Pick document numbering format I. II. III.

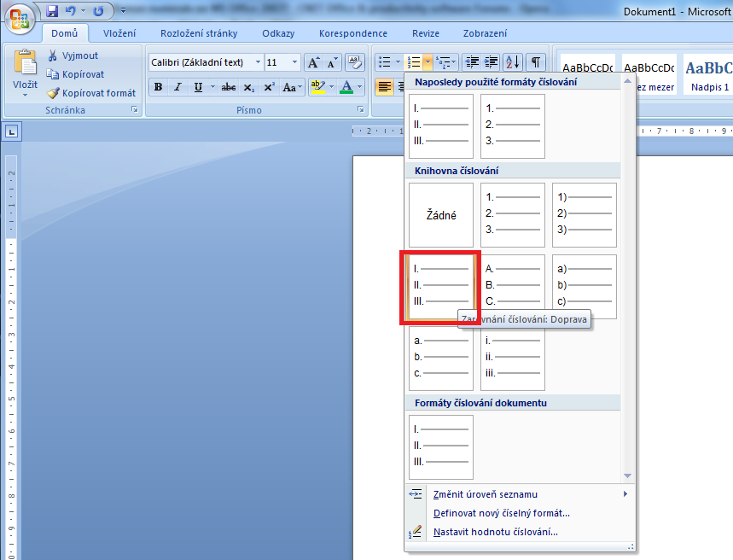441,447
